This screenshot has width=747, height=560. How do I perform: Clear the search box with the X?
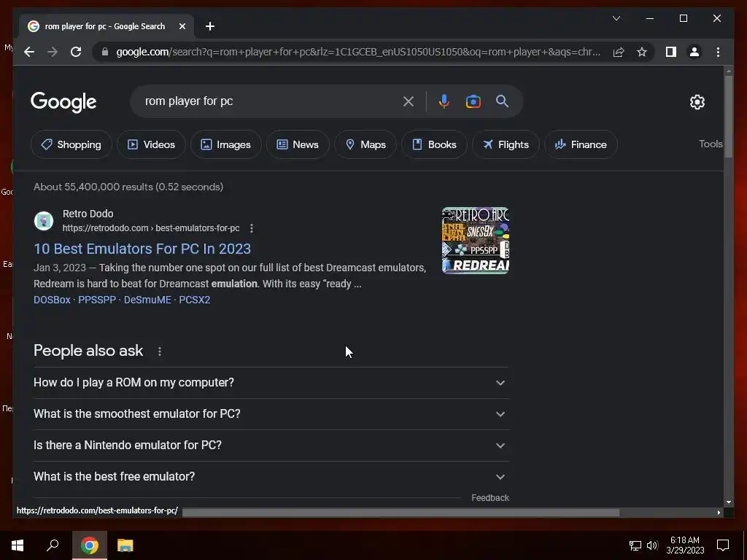tap(409, 101)
